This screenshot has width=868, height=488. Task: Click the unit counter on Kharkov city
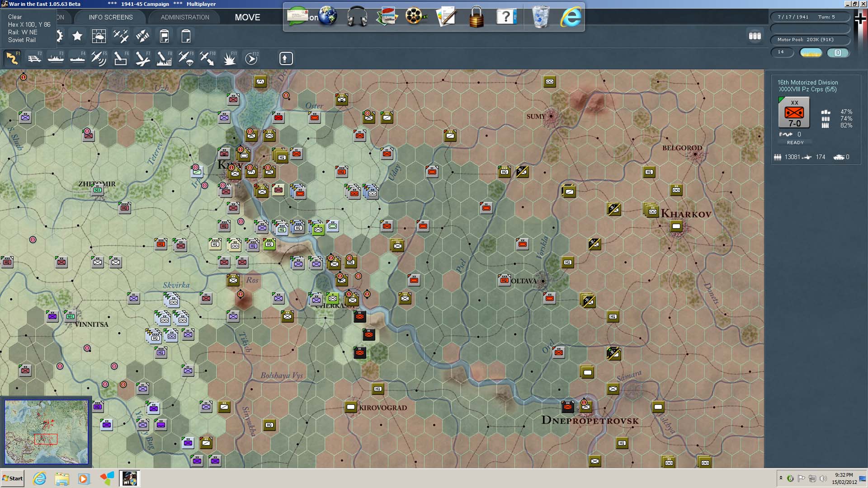tap(676, 226)
